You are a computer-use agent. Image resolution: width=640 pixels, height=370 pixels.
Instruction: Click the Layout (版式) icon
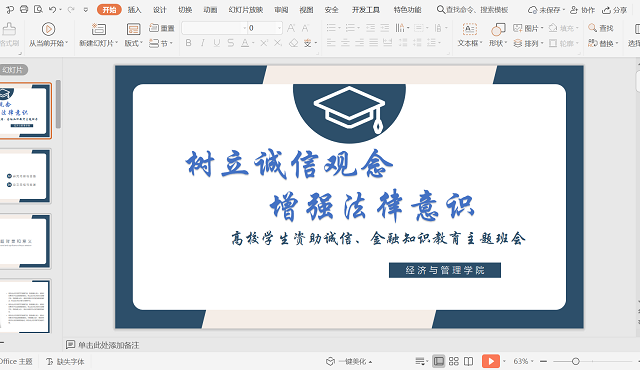[x=133, y=29]
